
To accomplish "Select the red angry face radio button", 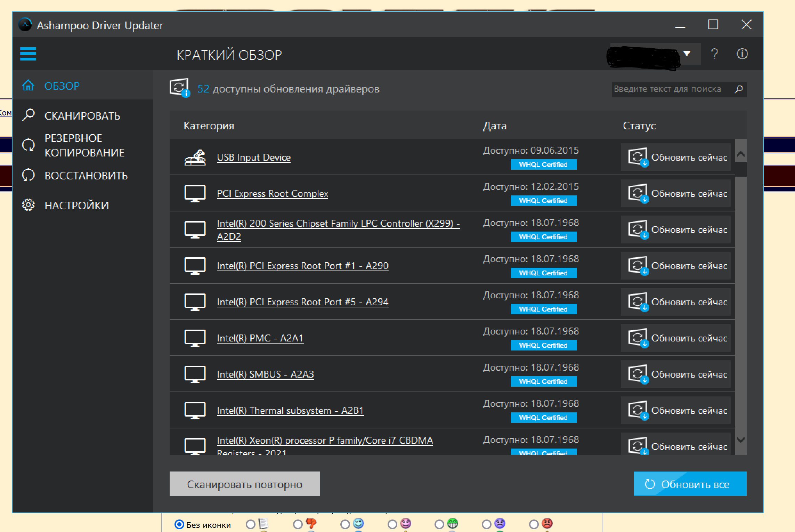I will coord(534,524).
